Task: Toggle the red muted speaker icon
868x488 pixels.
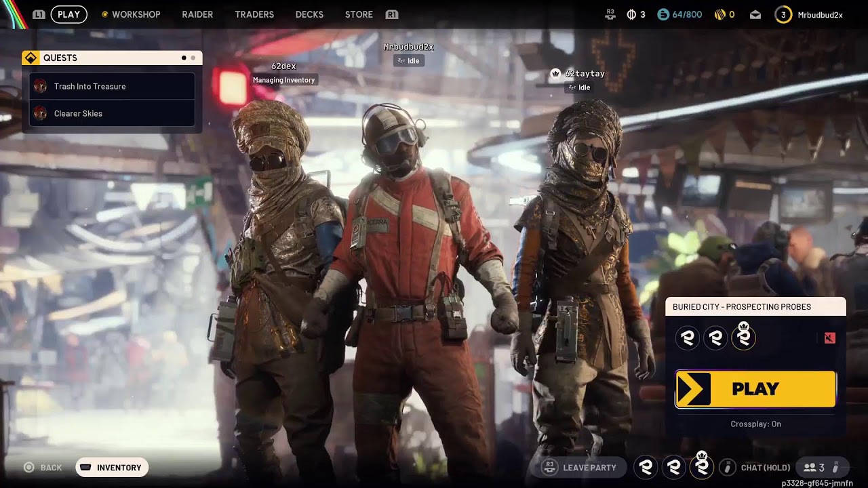Action: pyautogui.click(x=829, y=338)
